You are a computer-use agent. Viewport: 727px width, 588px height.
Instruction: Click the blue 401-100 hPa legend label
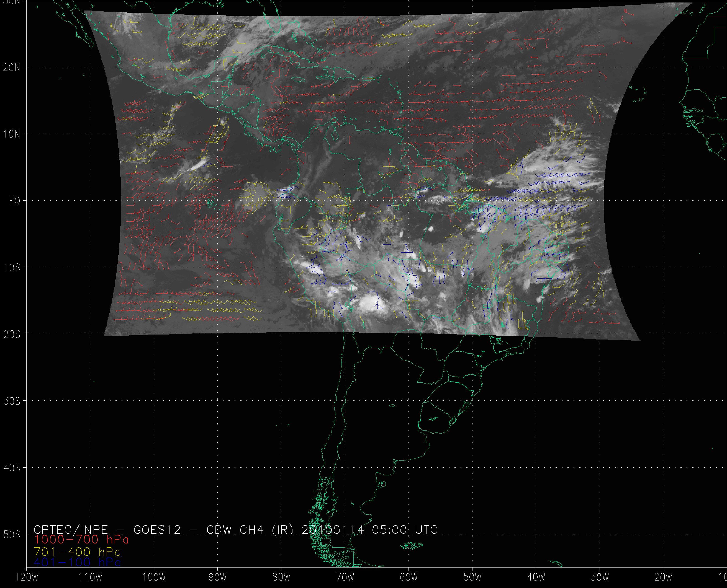[x=77, y=562]
